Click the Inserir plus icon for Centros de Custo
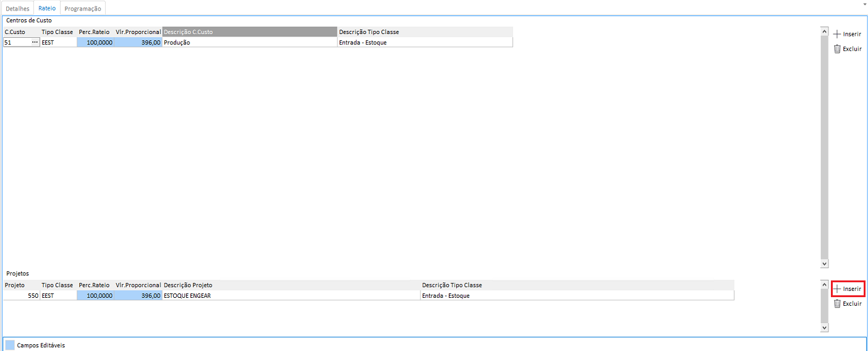The height and width of the screenshot is (351, 868). tap(837, 34)
